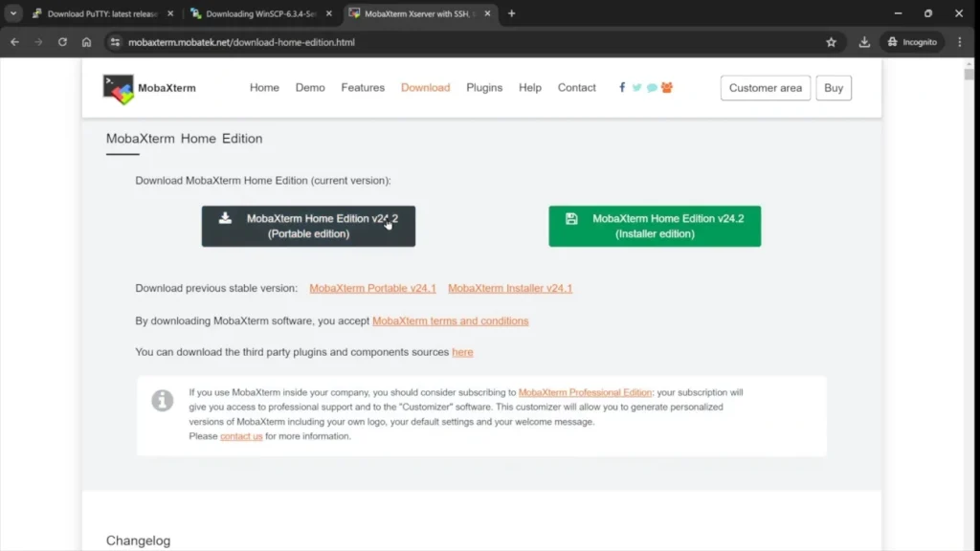Open the MobaXterm Portable v24.1 link

(372, 288)
